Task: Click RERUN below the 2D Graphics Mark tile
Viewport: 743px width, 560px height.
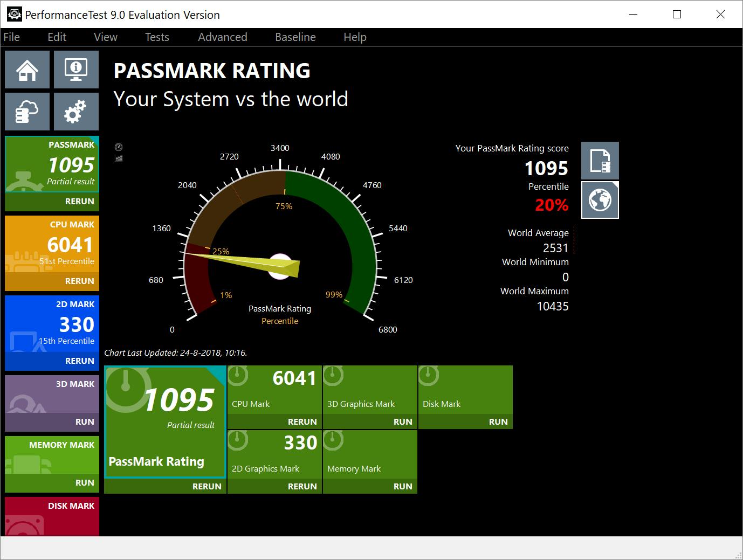Action: (274, 486)
